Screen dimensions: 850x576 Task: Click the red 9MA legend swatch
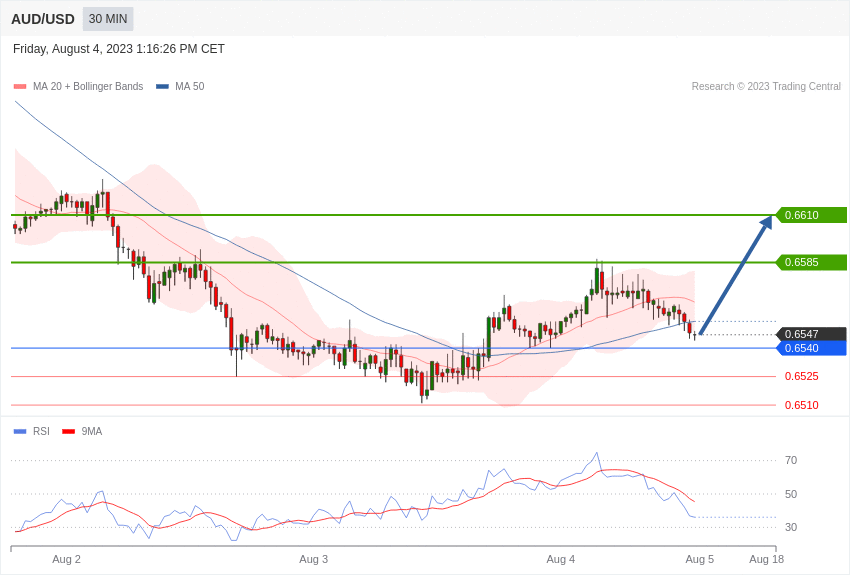click(x=69, y=431)
